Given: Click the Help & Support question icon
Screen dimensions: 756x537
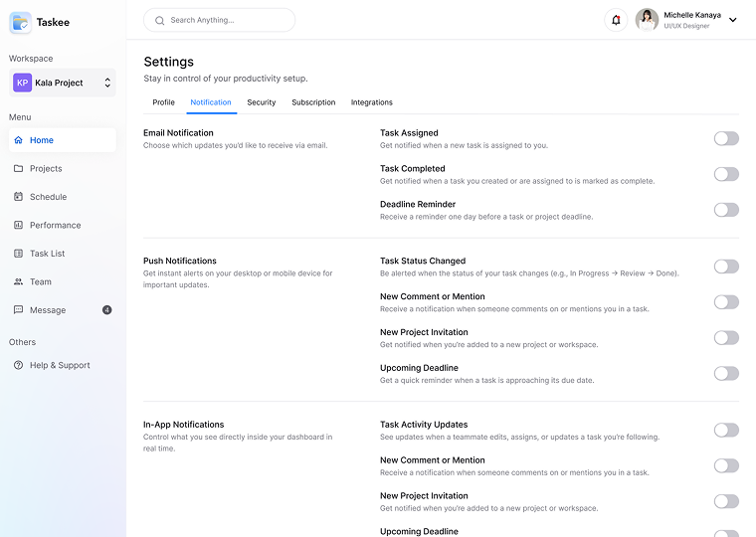Looking at the screenshot, I should pyautogui.click(x=18, y=365).
